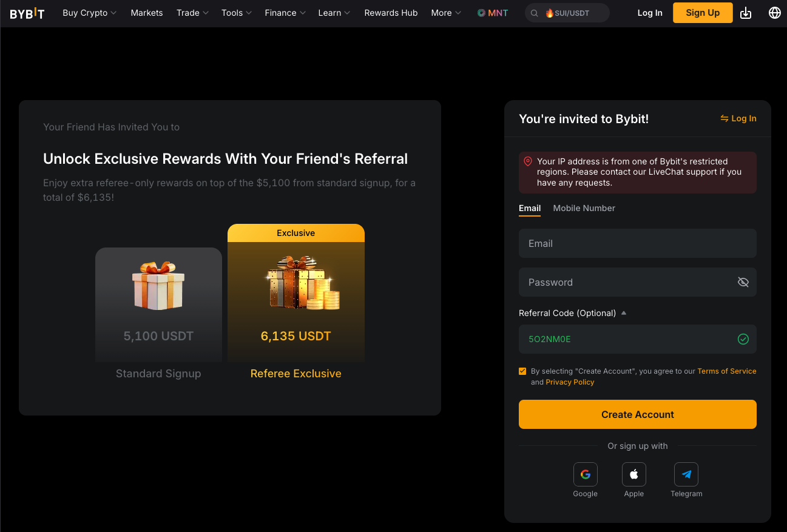Open the SUI/USDT search bar
787x532 pixels.
click(567, 12)
